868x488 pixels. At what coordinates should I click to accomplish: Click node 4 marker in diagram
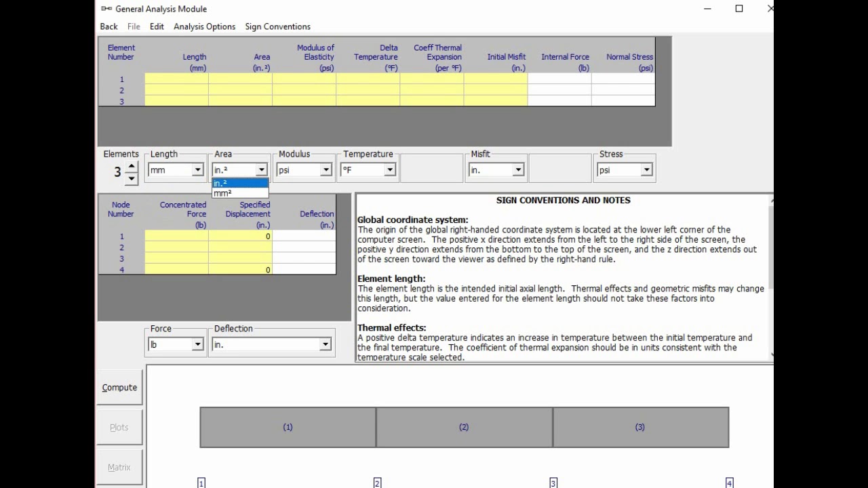[729, 483]
